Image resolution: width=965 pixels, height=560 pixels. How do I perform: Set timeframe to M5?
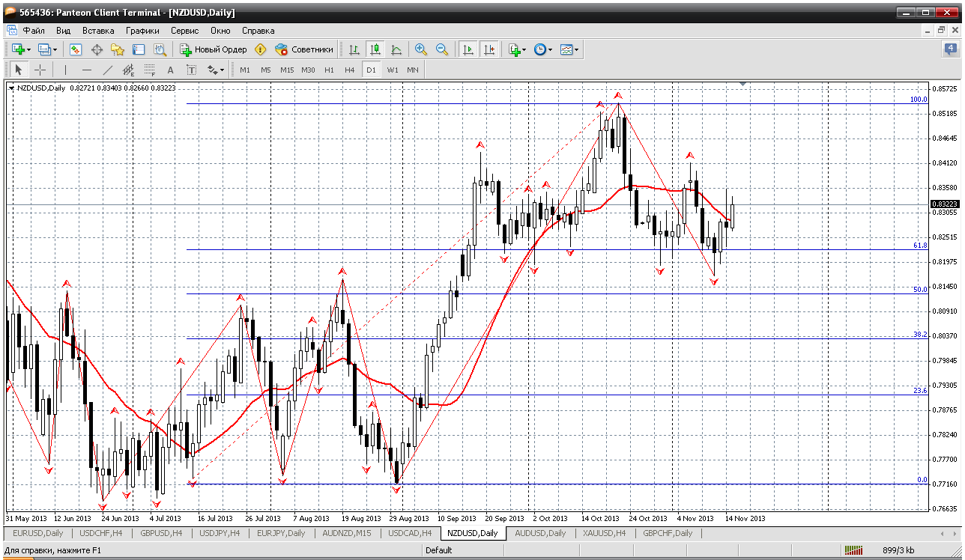[266, 70]
